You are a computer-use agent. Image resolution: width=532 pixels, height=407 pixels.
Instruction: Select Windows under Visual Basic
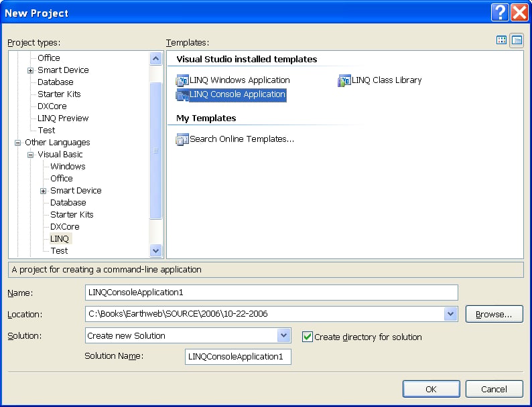pyautogui.click(x=68, y=167)
